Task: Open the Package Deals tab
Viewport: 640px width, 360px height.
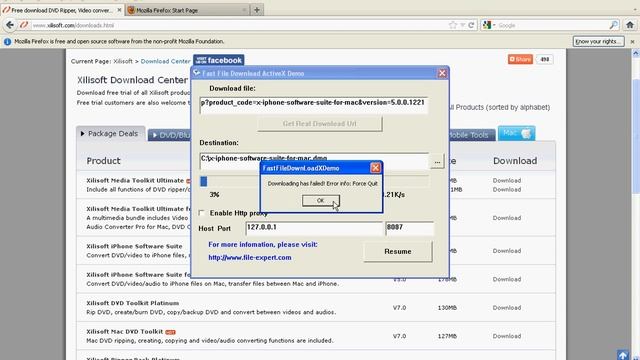Action: coord(111,133)
